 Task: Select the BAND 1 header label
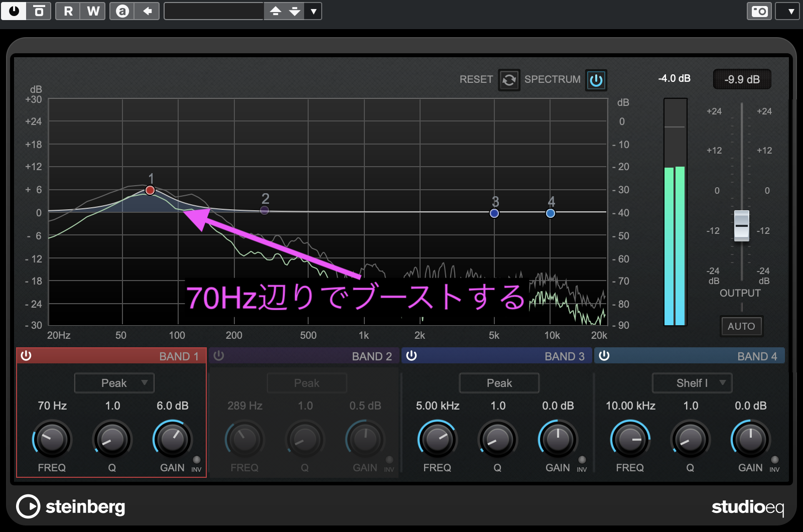point(179,356)
